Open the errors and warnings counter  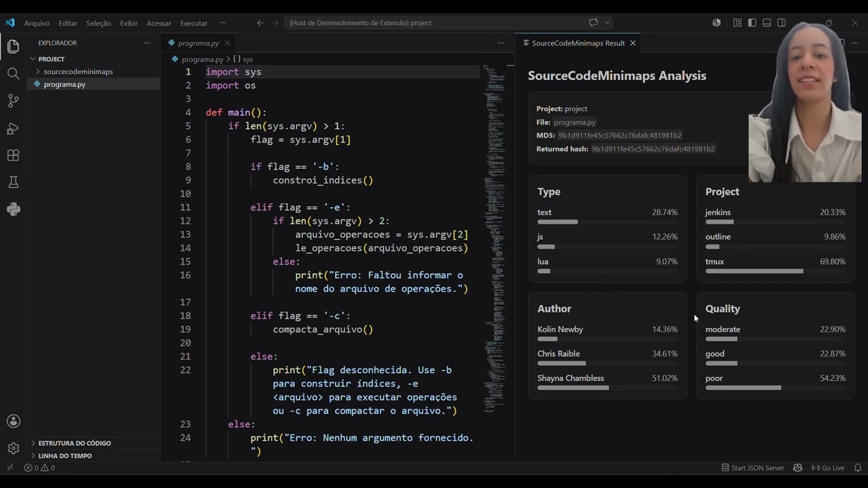pos(39,468)
